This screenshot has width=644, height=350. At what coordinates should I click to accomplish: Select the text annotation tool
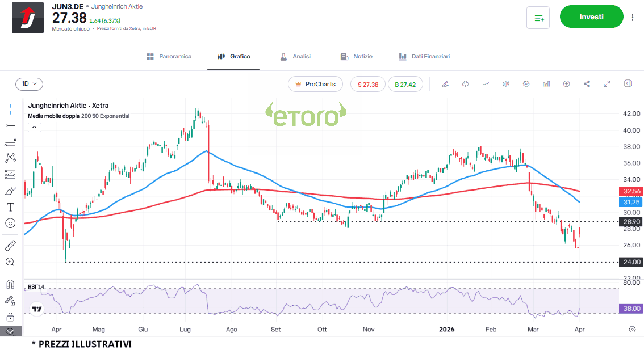pos(10,207)
